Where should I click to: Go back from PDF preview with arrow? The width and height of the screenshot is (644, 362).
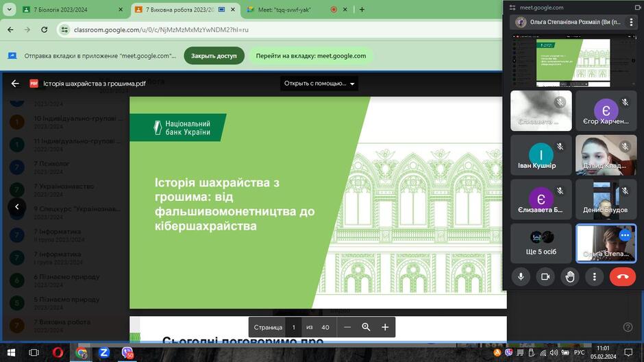[x=15, y=84]
